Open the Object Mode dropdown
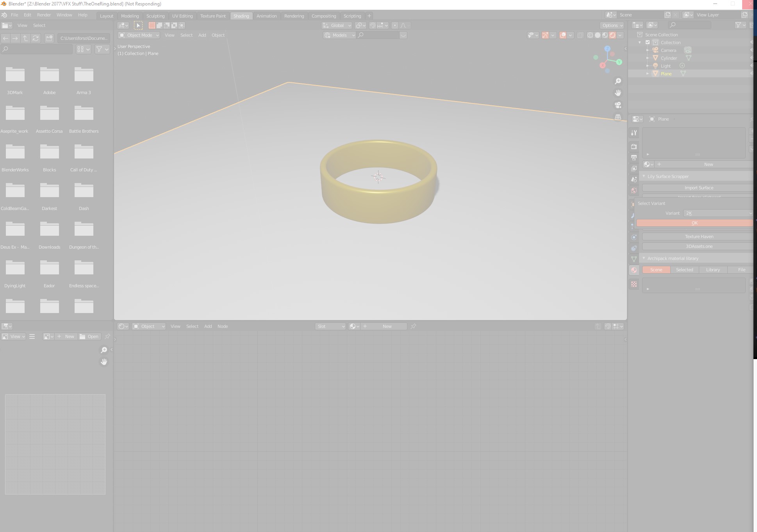This screenshot has width=757, height=532. (139, 35)
